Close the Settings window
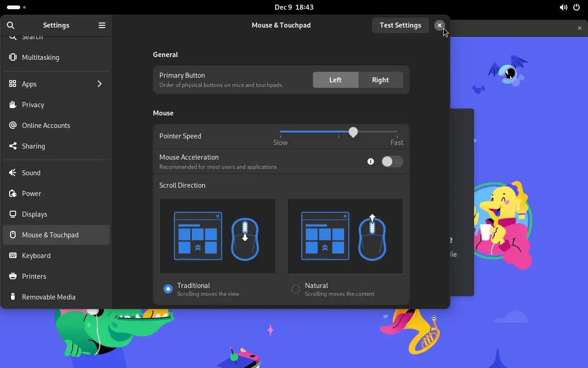This screenshot has height=368, width=588. click(440, 25)
